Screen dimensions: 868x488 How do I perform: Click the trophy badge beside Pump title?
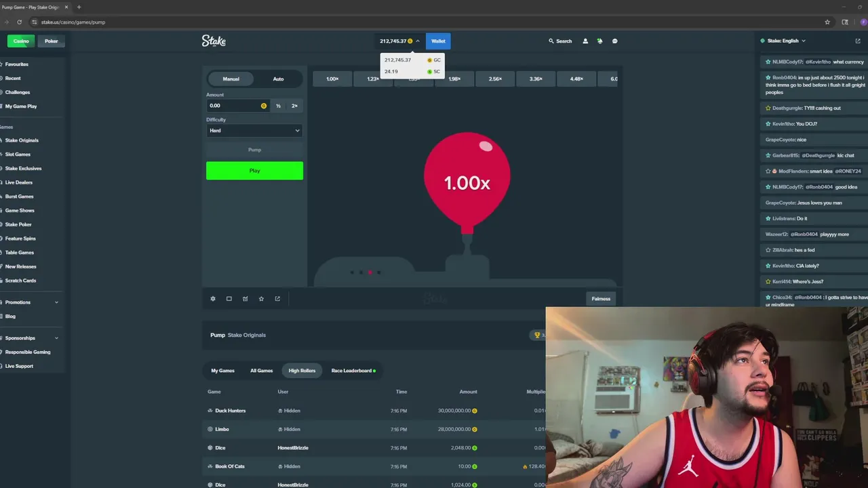tap(538, 335)
